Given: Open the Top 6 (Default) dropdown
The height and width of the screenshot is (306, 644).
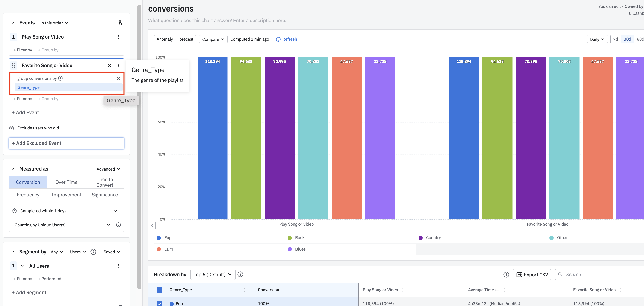Looking at the screenshot, I should coord(213,274).
